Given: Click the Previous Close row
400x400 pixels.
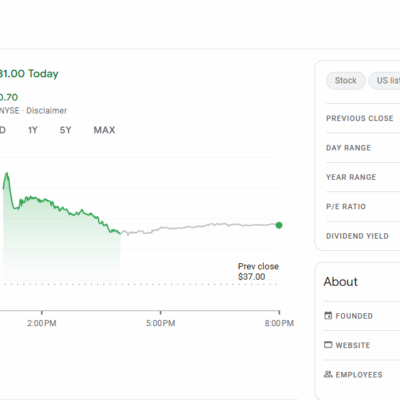Looking at the screenshot, I should pyautogui.click(x=363, y=118).
